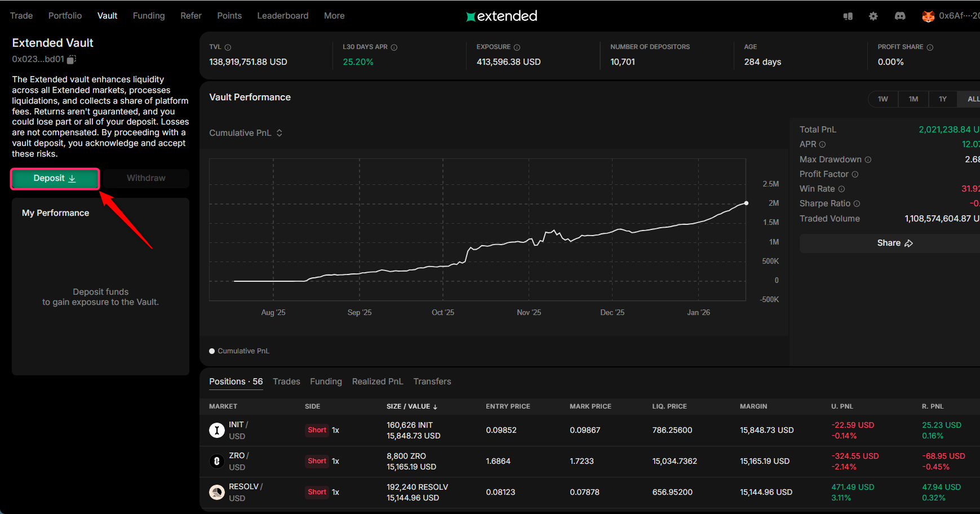Set chart period to 1Y

coord(942,99)
